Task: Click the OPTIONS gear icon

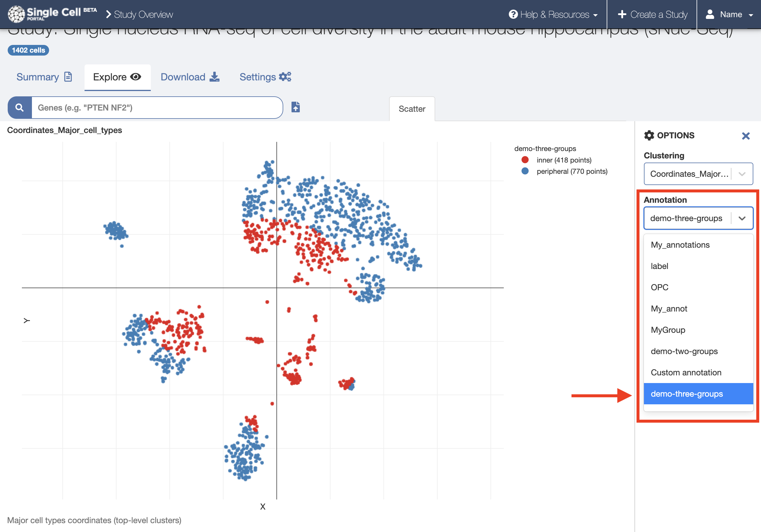Action: coord(649,135)
